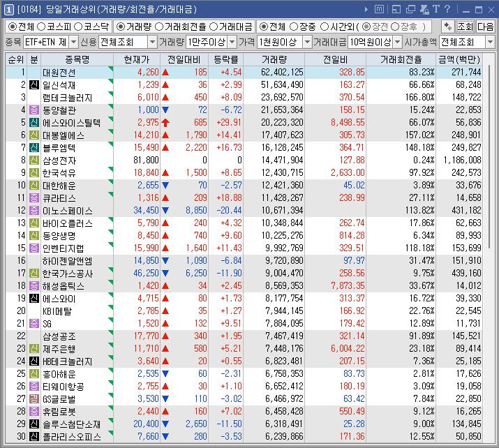Open the 거래대금 10억원이상 dropdown
The width and height of the screenshot is (499, 448).
click(398, 42)
